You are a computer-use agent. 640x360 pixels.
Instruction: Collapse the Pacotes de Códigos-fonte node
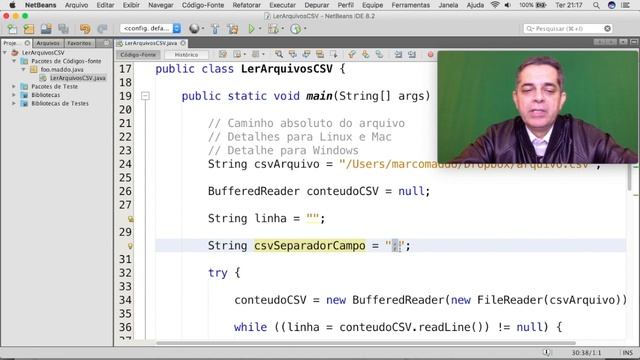14,61
